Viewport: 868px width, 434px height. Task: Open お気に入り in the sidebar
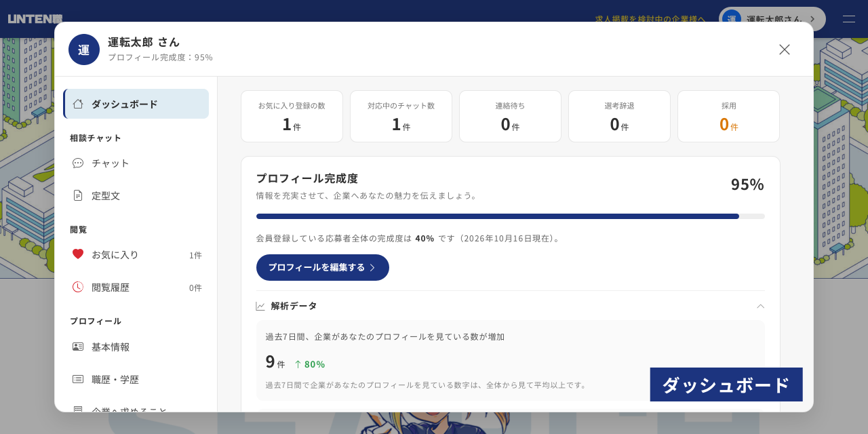click(136, 254)
